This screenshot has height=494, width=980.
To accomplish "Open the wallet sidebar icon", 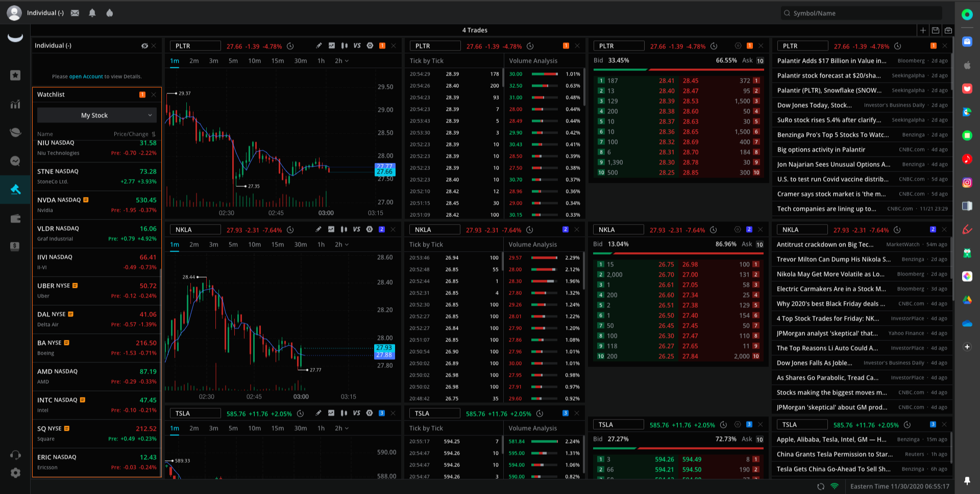I will pos(15,218).
